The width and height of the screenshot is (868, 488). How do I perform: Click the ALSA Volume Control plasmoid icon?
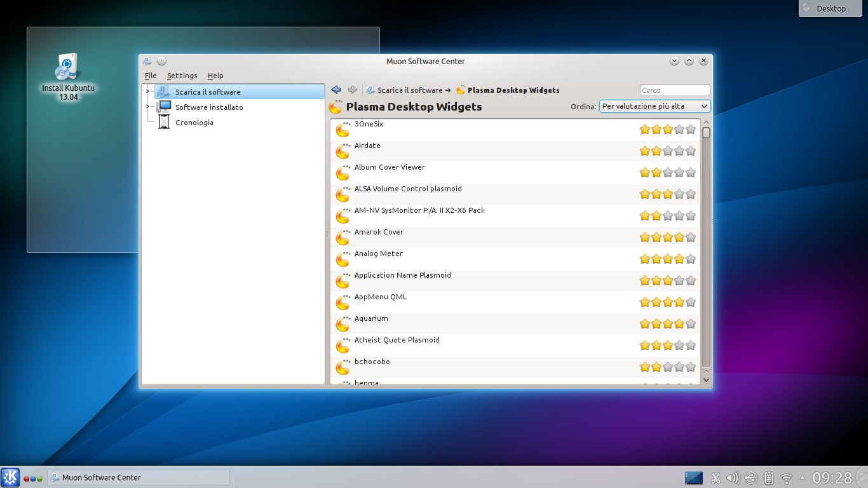point(343,194)
